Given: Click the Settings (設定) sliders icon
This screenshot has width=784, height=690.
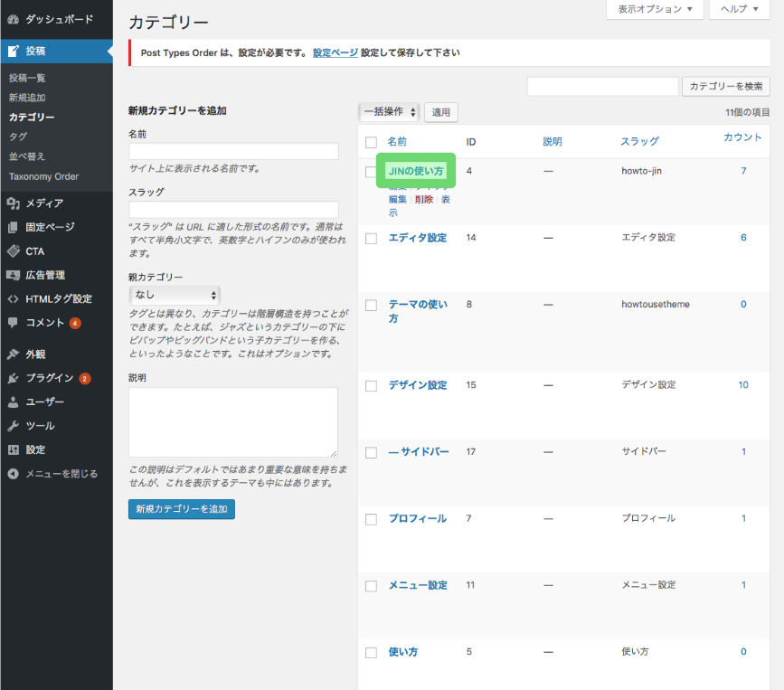Looking at the screenshot, I should tap(13, 450).
